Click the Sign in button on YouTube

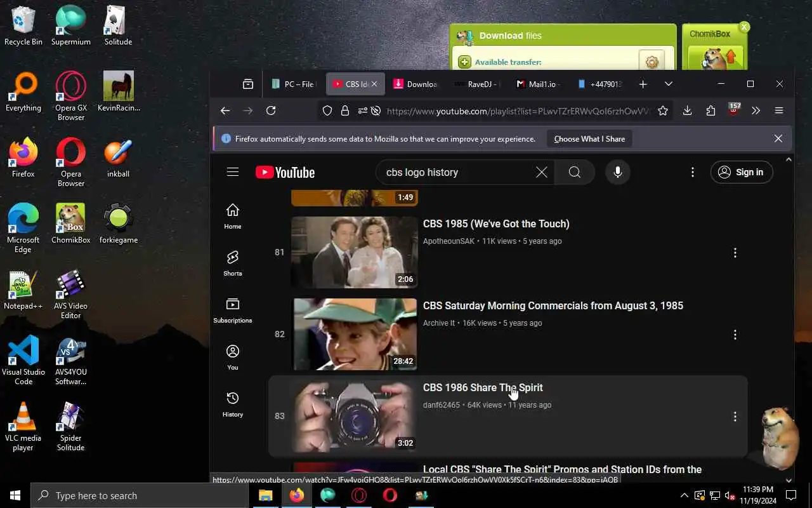(742, 172)
